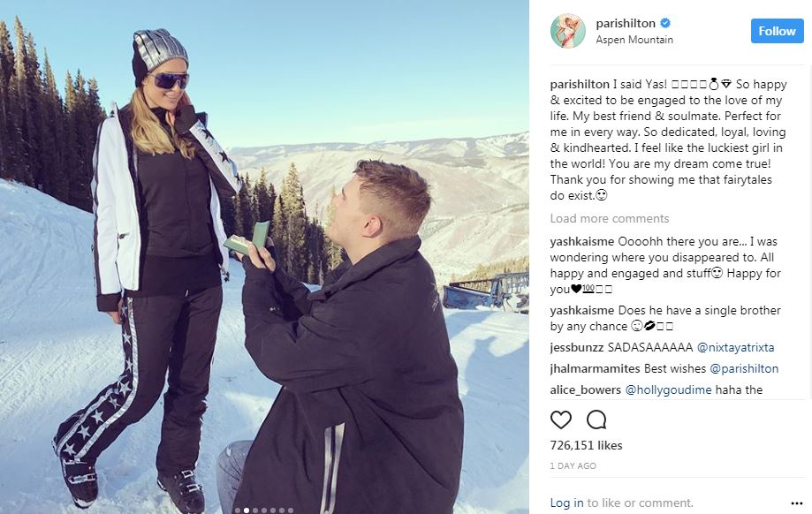The height and width of the screenshot is (514, 812).
Task: Click the heart like icon
Action: pyautogui.click(x=561, y=420)
